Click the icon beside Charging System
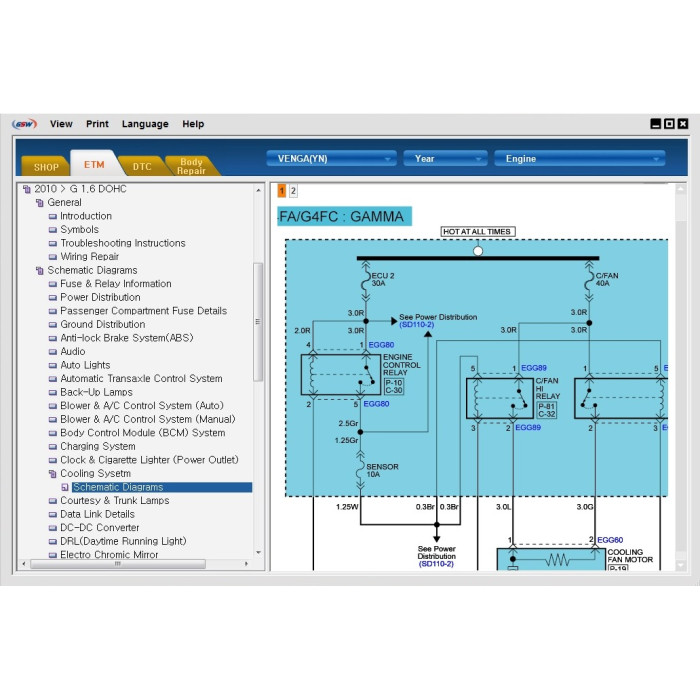 (53, 446)
